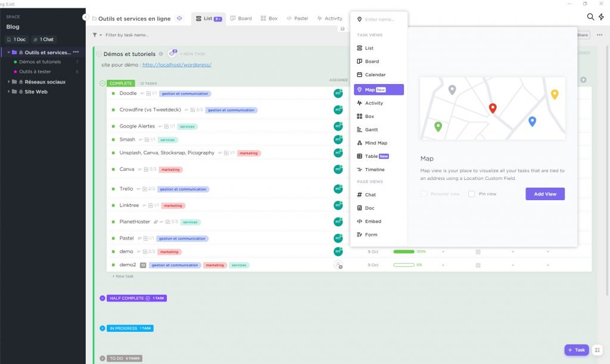Image resolution: width=610 pixels, height=364 pixels.
Task: Click the yellow pin on map preview
Action: pyautogui.click(x=555, y=94)
